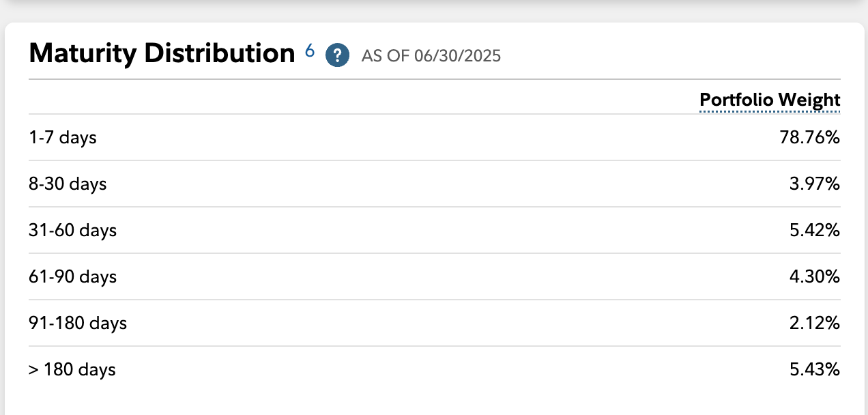
Task: Select the 8-30 days row label
Action: (68, 184)
